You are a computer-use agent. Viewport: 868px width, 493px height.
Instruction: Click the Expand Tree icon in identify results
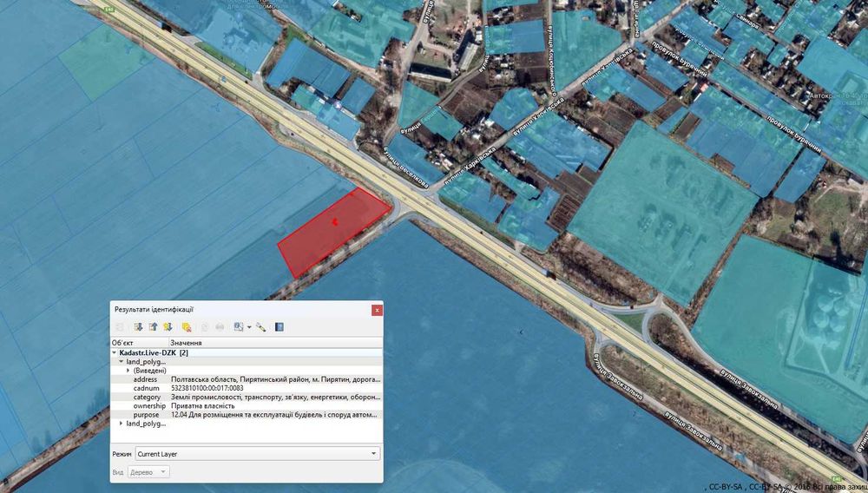(x=138, y=327)
